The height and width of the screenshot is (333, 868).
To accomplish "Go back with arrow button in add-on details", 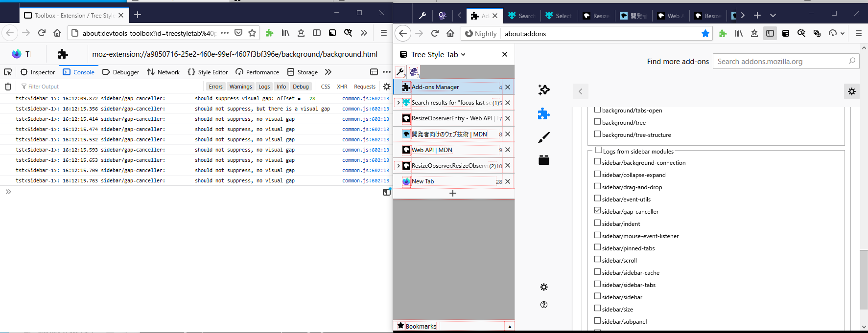I will (581, 91).
